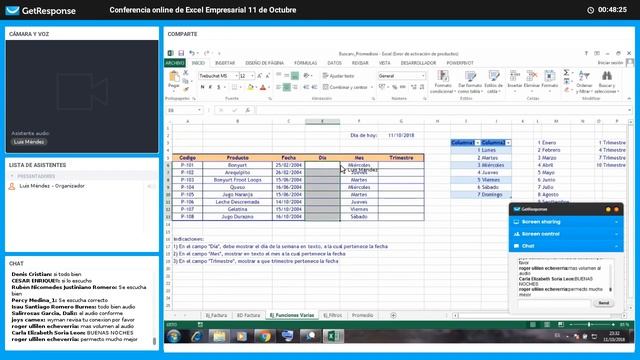This screenshot has width=640, height=360.
Task: Click the percent style icon
Action: [x=394, y=87]
